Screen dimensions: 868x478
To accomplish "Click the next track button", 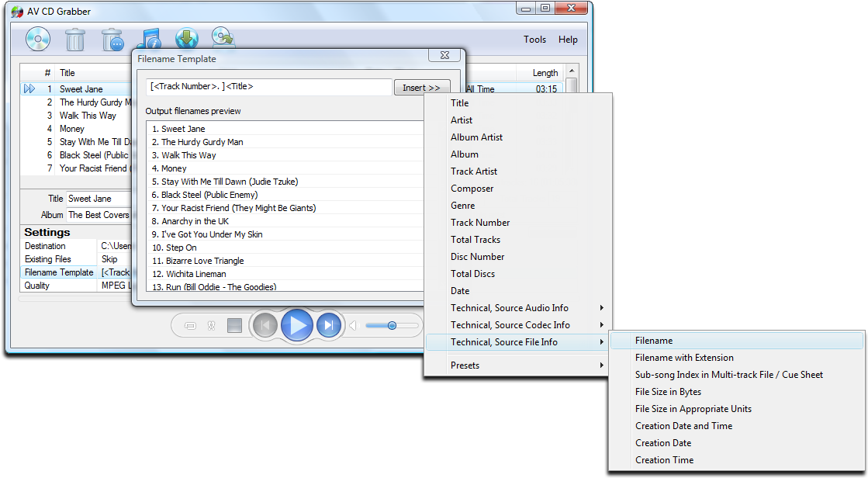I will [329, 326].
